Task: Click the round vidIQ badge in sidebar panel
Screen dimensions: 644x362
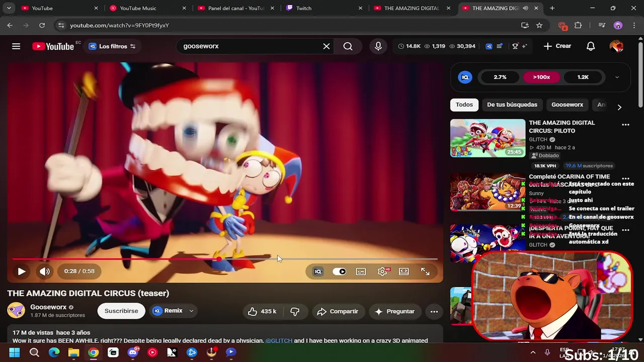Action: [x=465, y=77]
